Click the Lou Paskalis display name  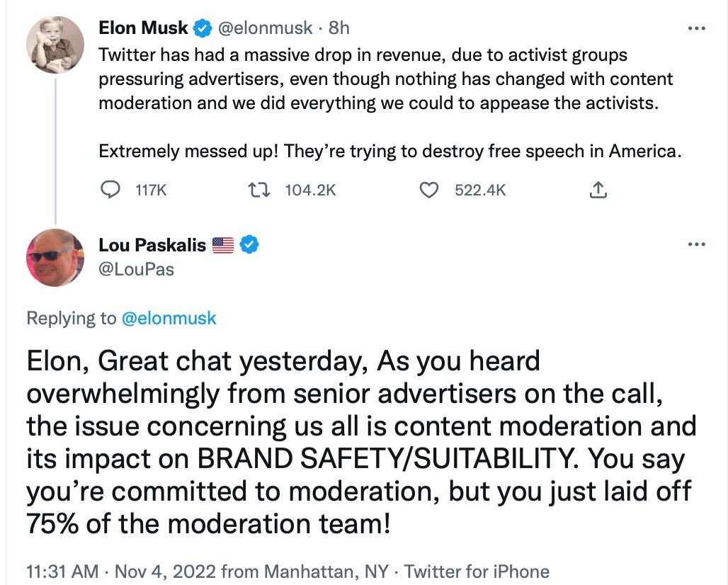pos(152,246)
